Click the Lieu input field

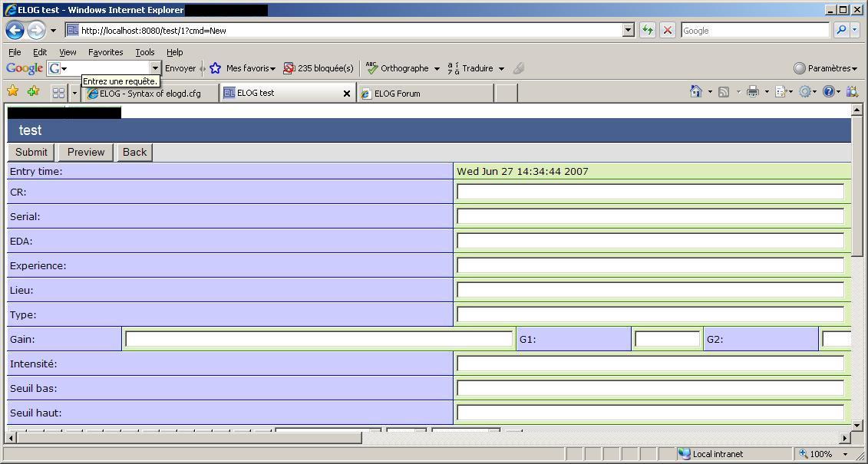pyautogui.click(x=651, y=290)
